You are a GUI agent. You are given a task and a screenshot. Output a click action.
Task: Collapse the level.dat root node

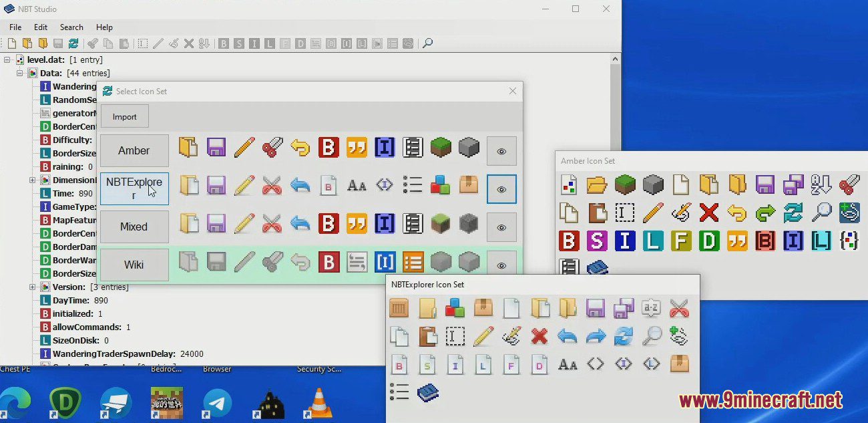7,59
